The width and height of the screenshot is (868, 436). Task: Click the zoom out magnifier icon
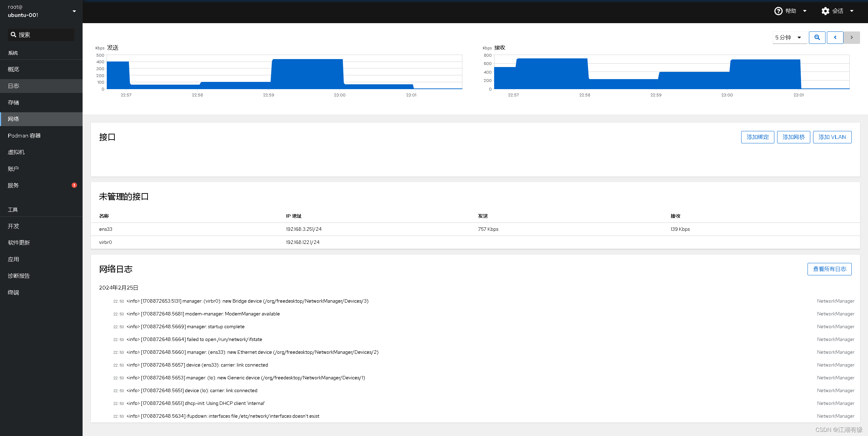point(817,37)
